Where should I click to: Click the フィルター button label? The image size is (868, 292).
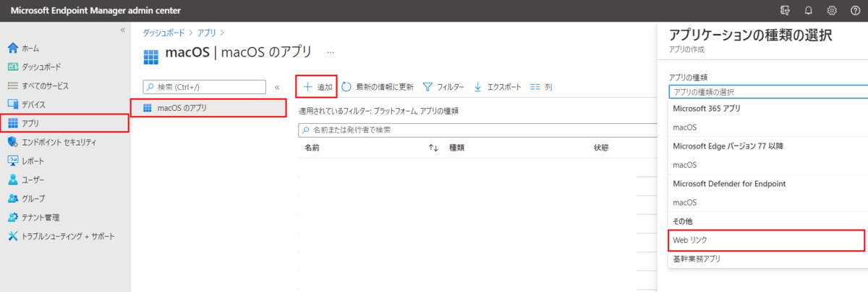(451, 87)
